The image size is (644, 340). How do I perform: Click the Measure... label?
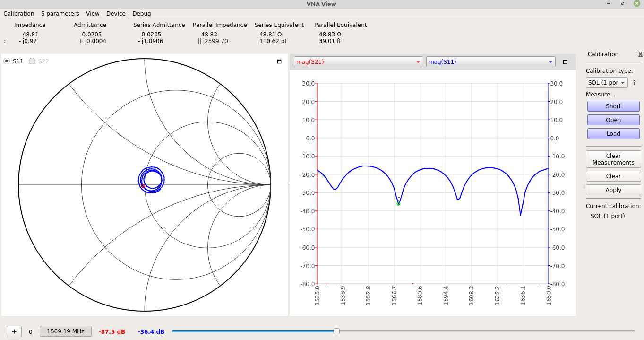tap(601, 95)
